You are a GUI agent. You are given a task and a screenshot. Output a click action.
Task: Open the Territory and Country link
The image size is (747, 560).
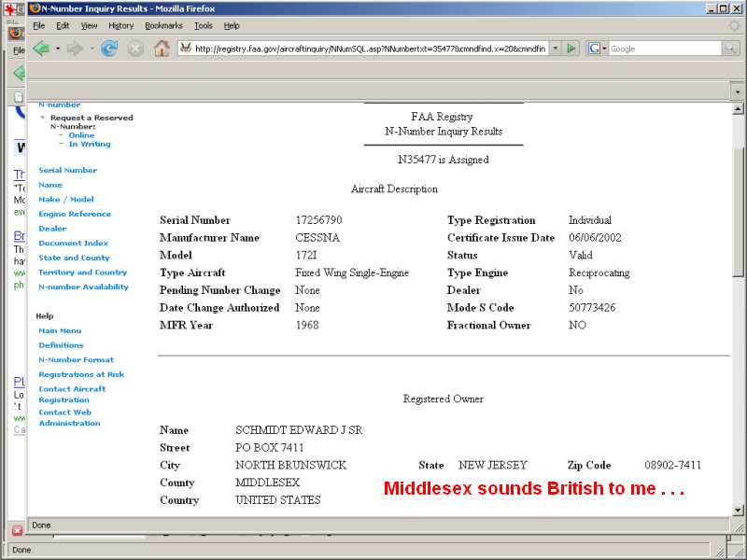pos(83,273)
